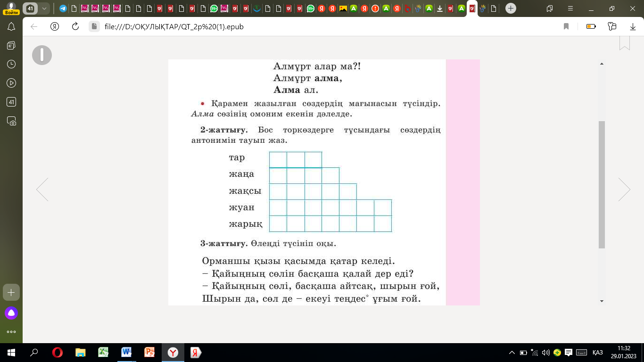Switch to the red exclamation mark tab

click(375, 8)
